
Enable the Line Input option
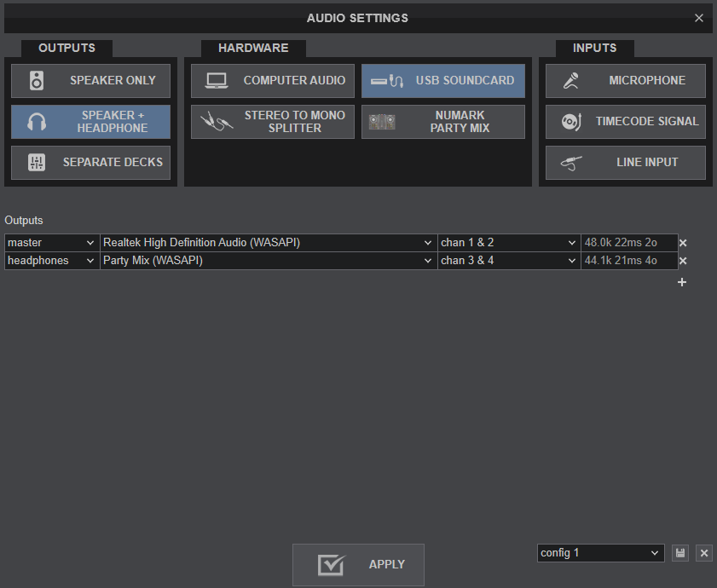pyautogui.click(x=626, y=162)
